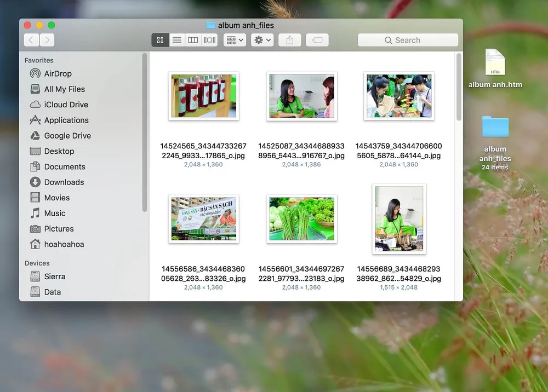The width and height of the screenshot is (548, 392).
Task: Open the item arrangement dropdown
Action: click(x=235, y=40)
